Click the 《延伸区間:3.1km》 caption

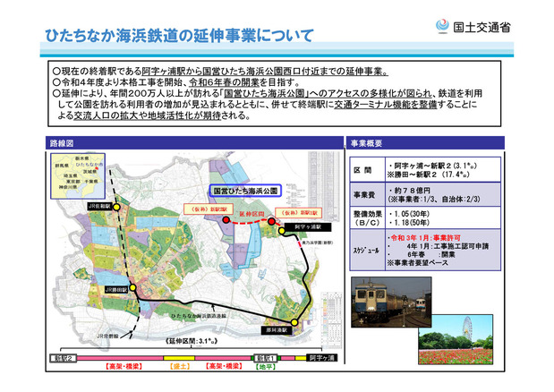click(x=192, y=341)
